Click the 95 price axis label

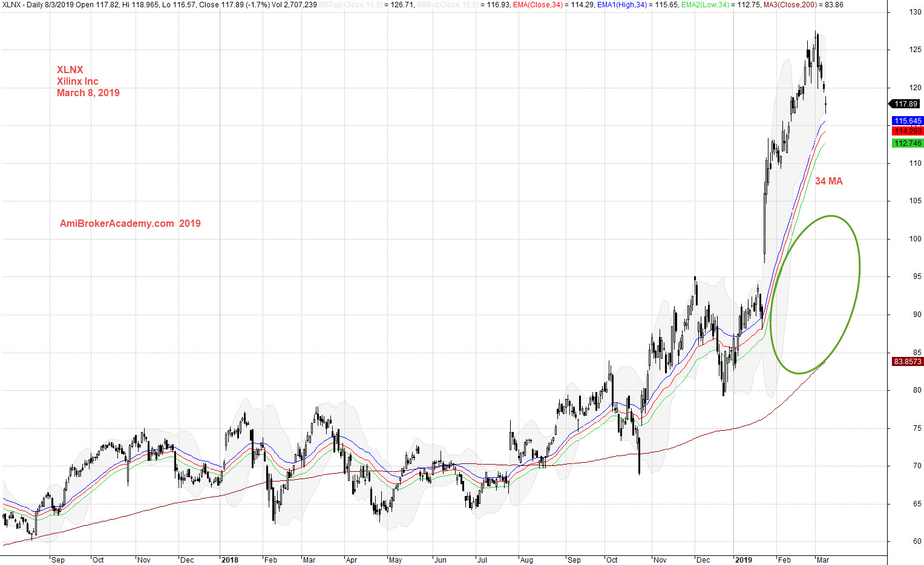(917, 277)
